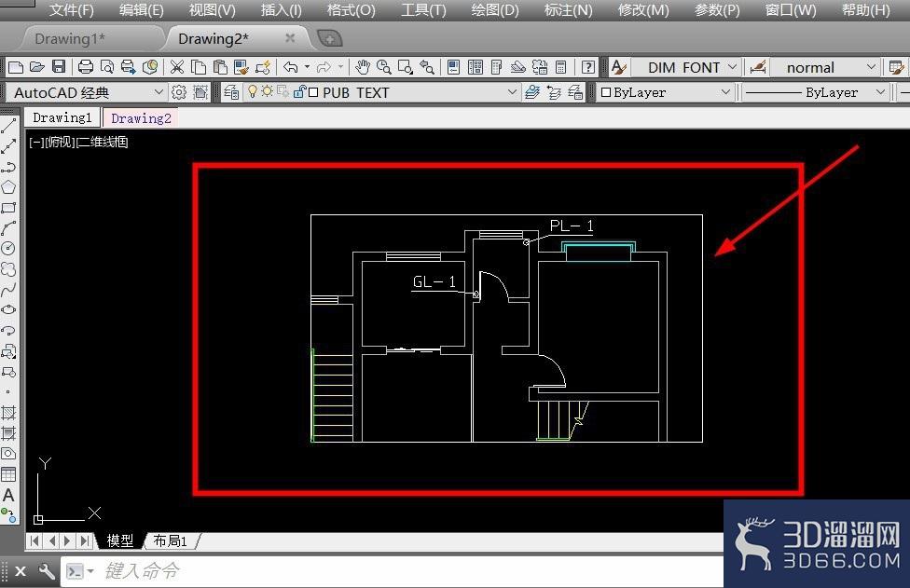The height and width of the screenshot is (588, 910).
Task: Open the DIM FONT text style dropdown
Action: coord(732,67)
